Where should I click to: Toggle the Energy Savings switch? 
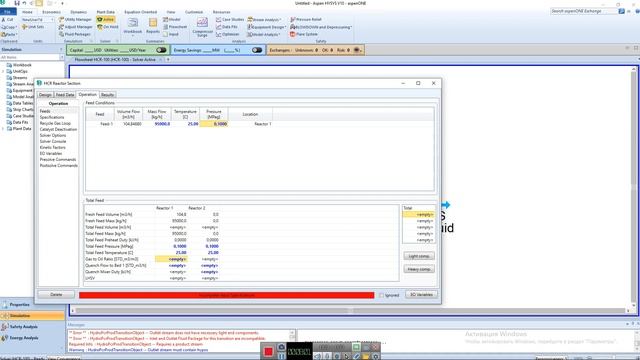(x=257, y=50)
